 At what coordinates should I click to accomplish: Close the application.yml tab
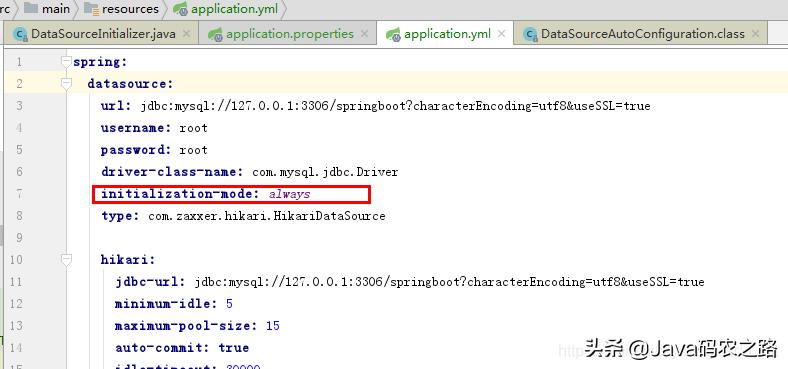(x=501, y=34)
